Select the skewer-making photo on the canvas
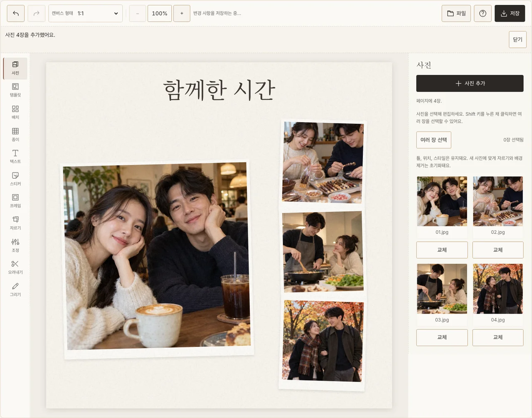The height and width of the screenshot is (418, 532). (323, 163)
